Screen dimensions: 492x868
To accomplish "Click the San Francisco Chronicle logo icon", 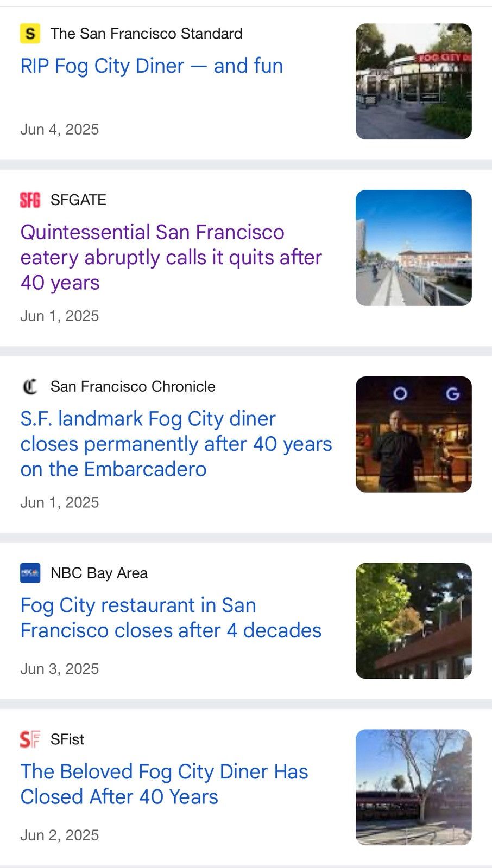I will point(30,386).
